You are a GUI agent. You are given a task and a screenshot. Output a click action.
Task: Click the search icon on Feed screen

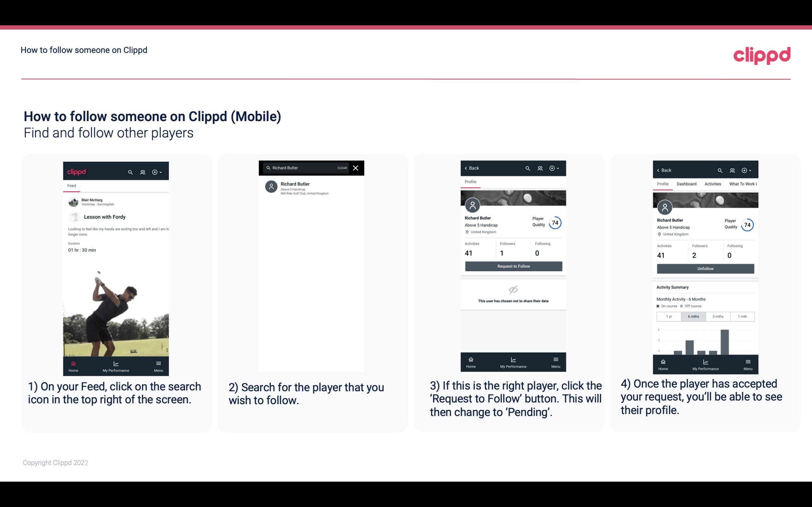(130, 172)
